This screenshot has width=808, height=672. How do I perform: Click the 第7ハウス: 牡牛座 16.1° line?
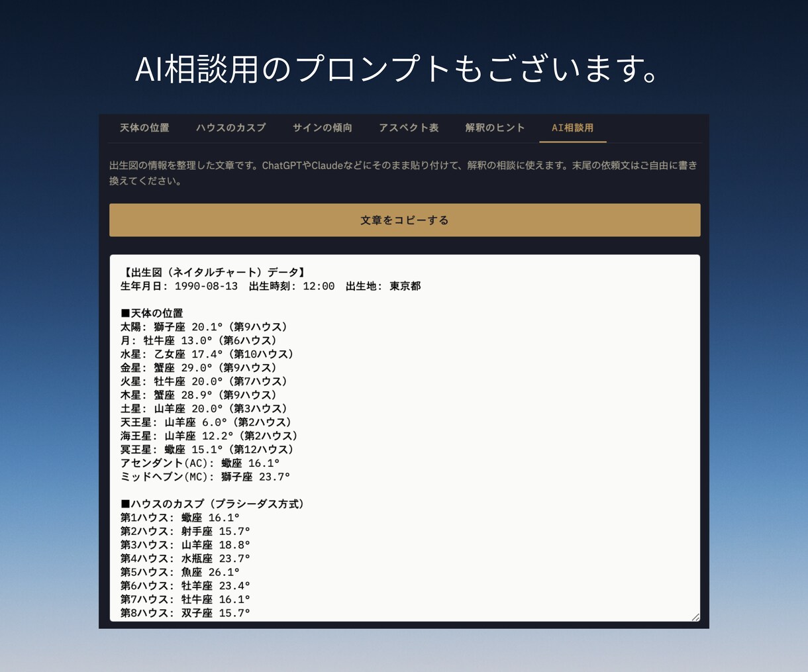pyautogui.click(x=185, y=599)
